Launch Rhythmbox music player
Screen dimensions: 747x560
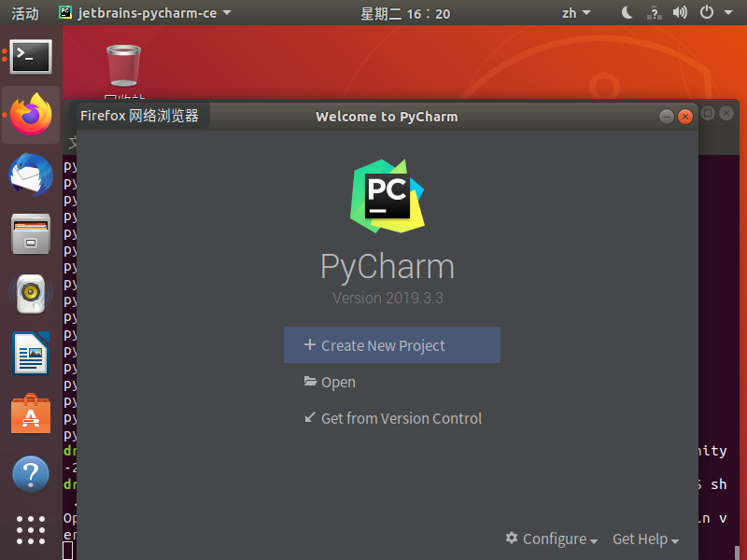[x=31, y=293]
